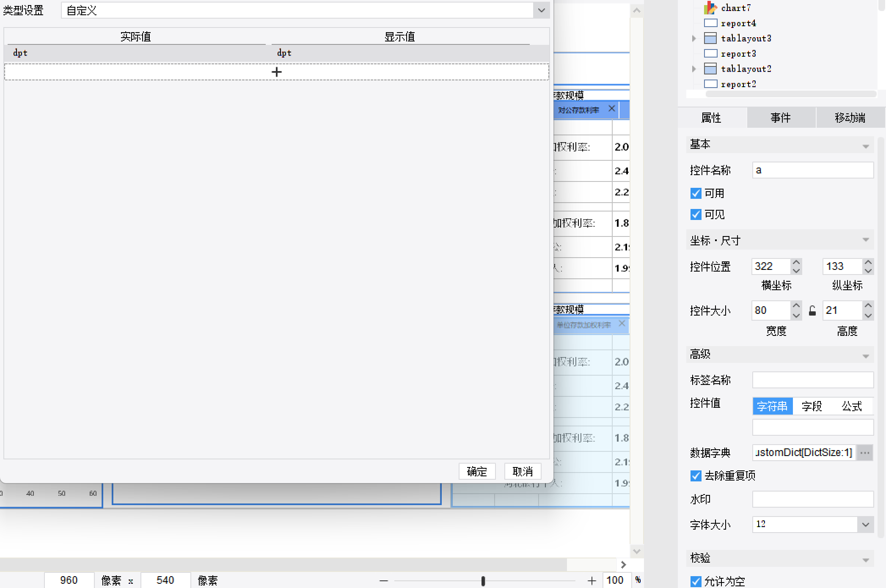
Task: Disable 去除重复项 checkbox
Action: (x=696, y=476)
